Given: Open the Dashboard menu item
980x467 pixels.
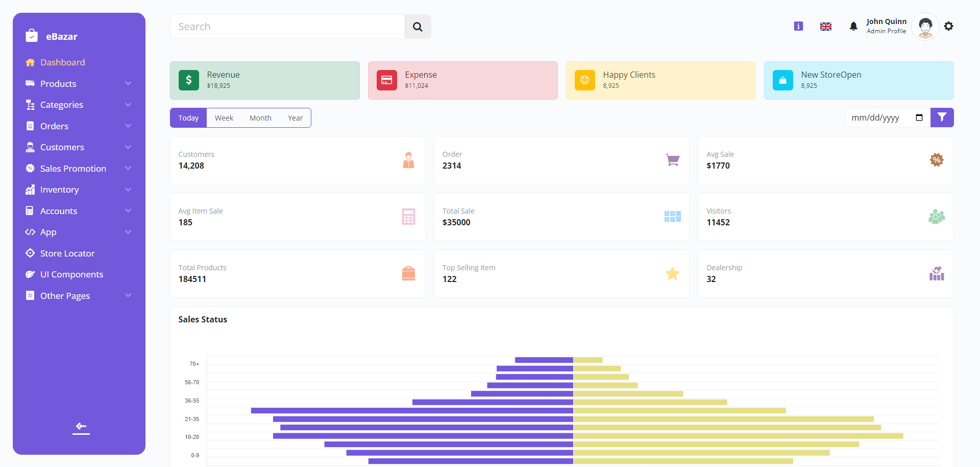Looking at the screenshot, I should pyautogui.click(x=62, y=62).
